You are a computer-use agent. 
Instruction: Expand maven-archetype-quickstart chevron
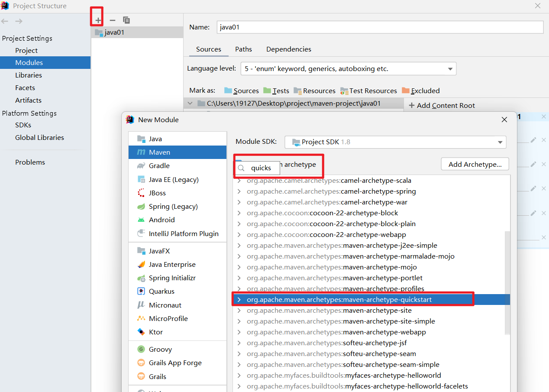pyautogui.click(x=239, y=300)
